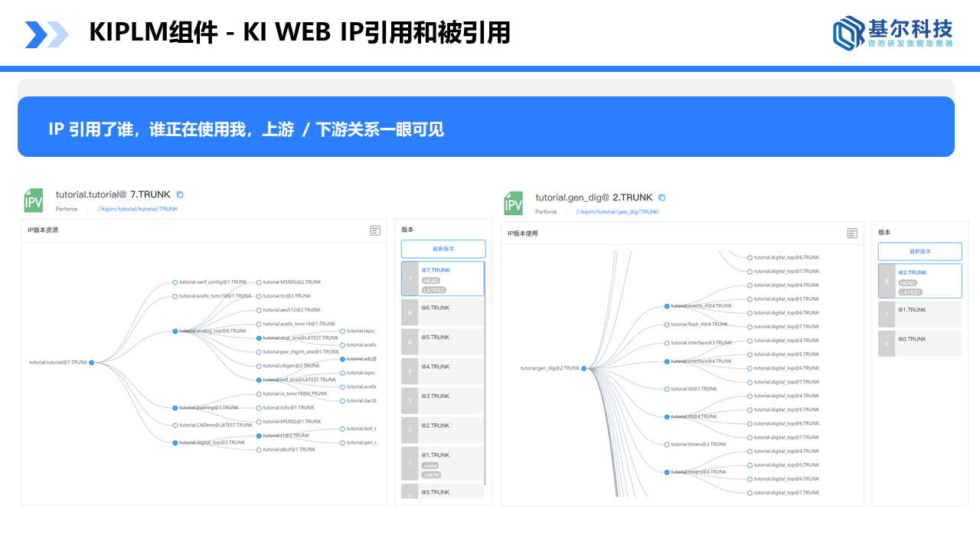Collapse the tutorial.analog_top@8.TRUNK branch node
The image size is (980, 551).
[177, 331]
